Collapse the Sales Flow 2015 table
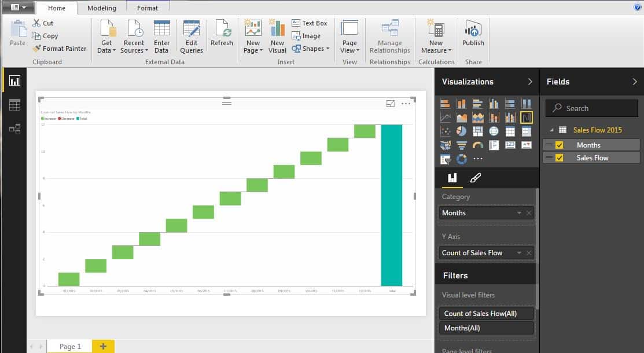The image size is (644, 353). (551, 130)
